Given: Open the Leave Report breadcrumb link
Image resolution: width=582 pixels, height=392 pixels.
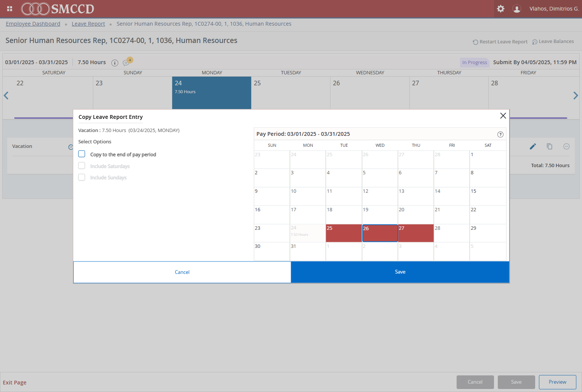Looking at the screenshot, I should (88, 24).
